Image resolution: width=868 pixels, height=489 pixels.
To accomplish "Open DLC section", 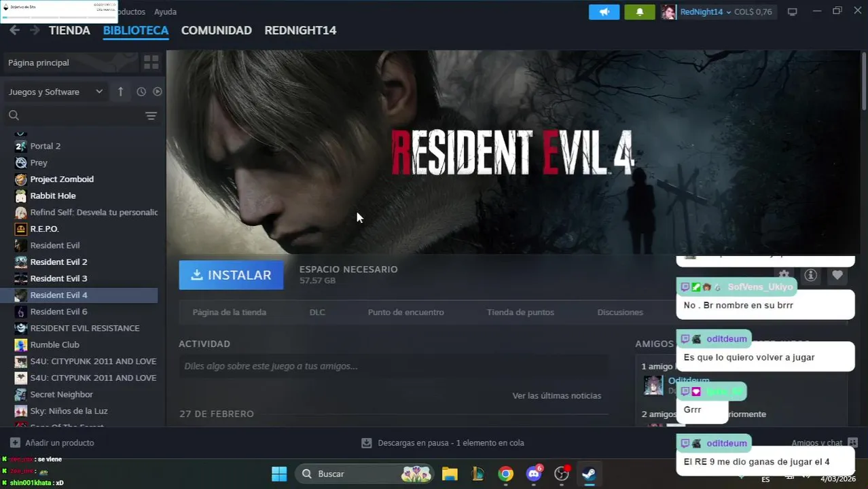I will pos(317,312).
